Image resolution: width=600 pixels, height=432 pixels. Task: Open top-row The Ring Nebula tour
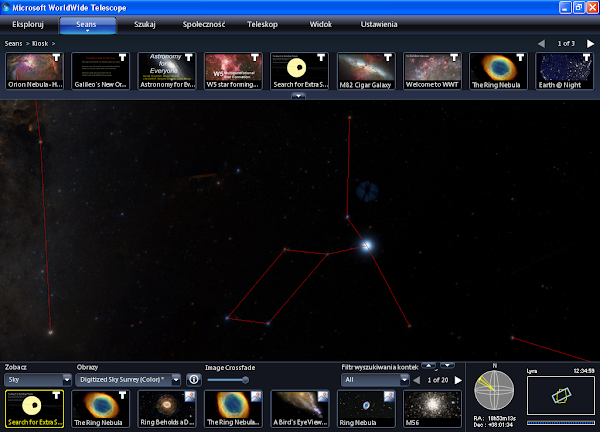pyautogui.click(x=498, y=71)
